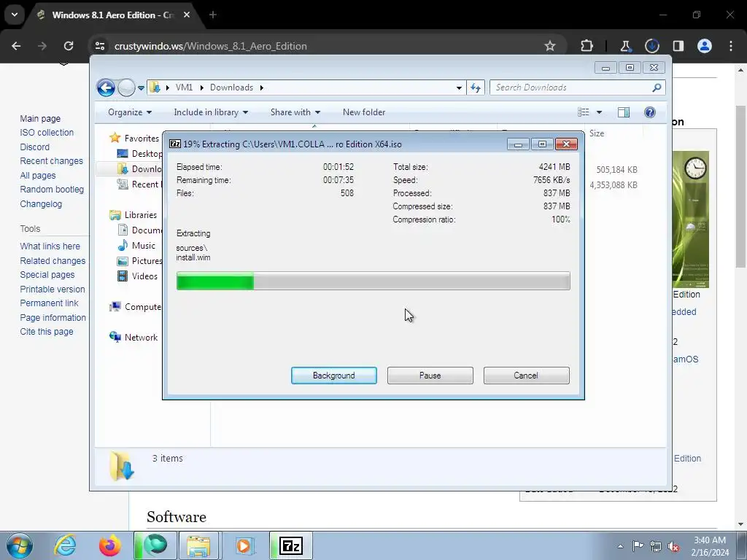Screen dimensions: 747x560
Task: Toggle the preview pane icon
Action: tap(624, 112)
